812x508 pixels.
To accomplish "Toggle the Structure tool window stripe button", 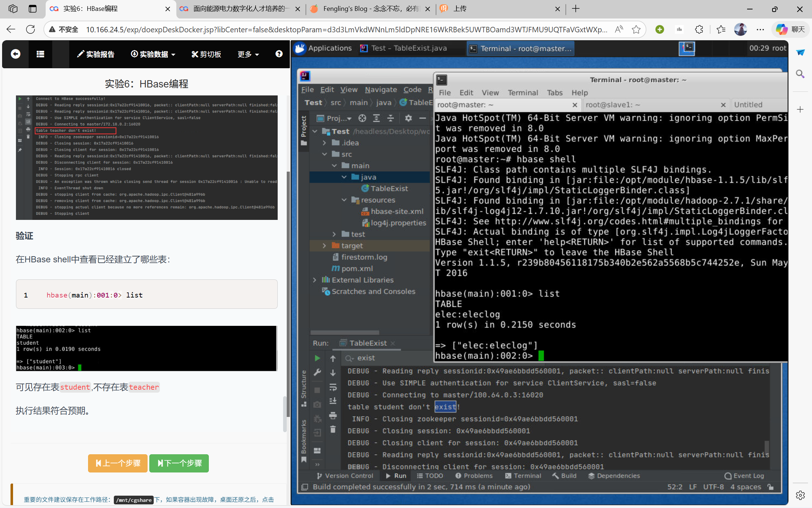I will [x=304, y=388].
